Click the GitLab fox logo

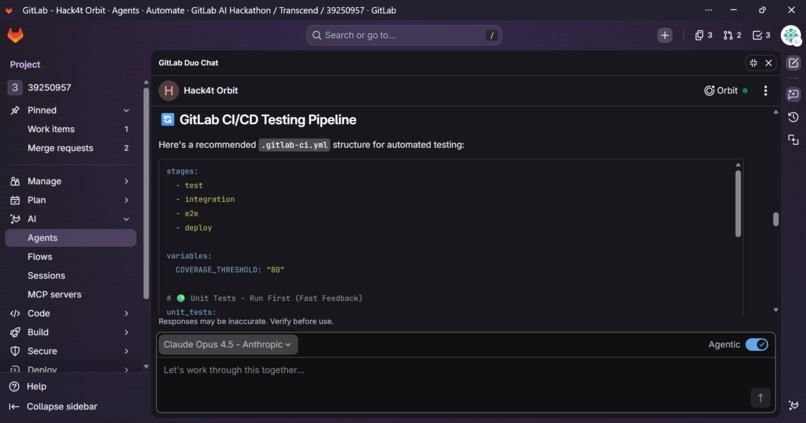point(15,35)
